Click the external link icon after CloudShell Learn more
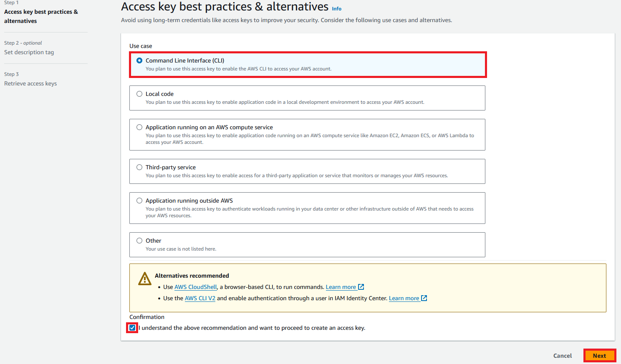The image size is (621, 364). (361, 287)
